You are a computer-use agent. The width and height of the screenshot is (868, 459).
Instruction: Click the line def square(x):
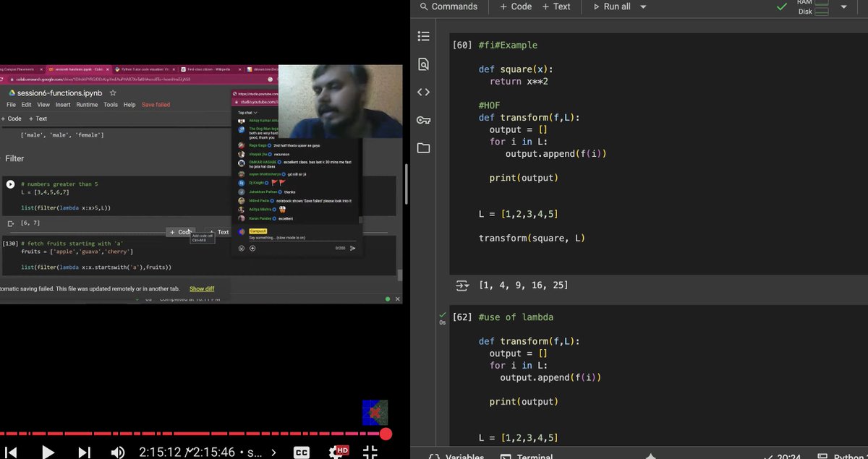tap(516, 69)
